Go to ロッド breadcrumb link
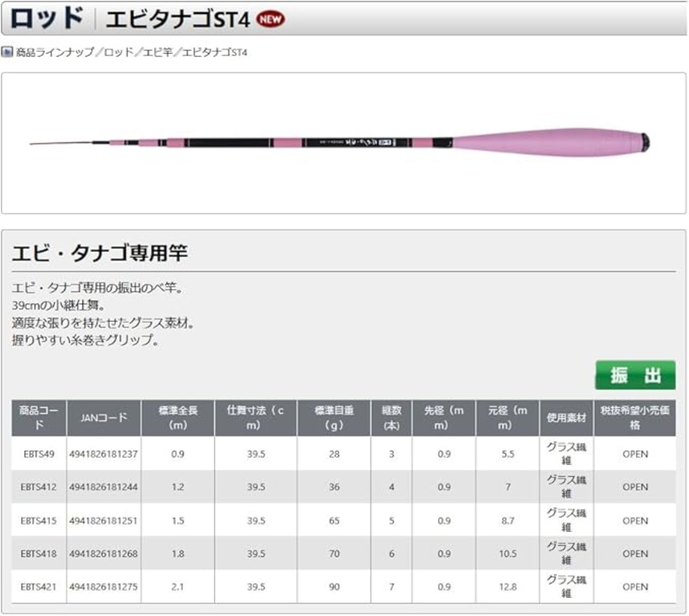The image size is (689, 616). pos(118,52)
